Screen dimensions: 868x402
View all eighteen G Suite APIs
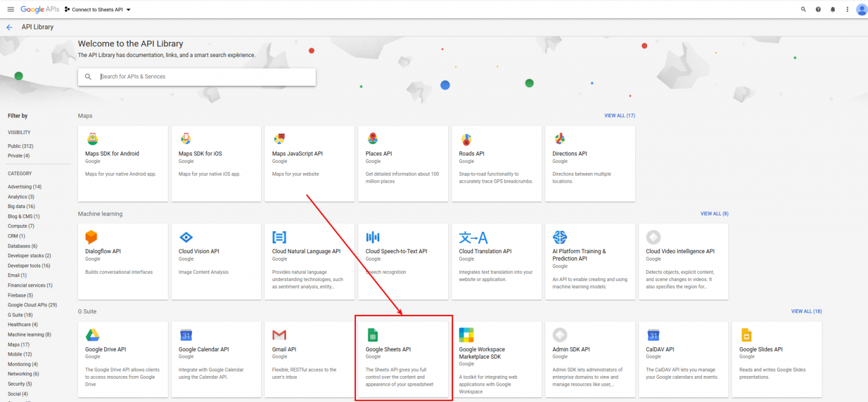click(x=806, y=311)
